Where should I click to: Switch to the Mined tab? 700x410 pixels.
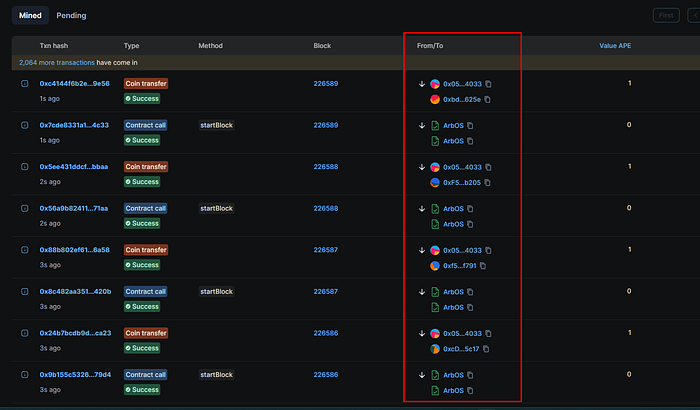(x=30, y=16)
